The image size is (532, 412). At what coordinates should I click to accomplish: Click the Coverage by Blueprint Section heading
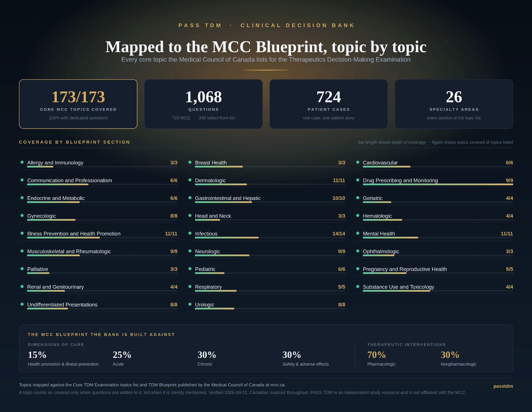[75, 142]
